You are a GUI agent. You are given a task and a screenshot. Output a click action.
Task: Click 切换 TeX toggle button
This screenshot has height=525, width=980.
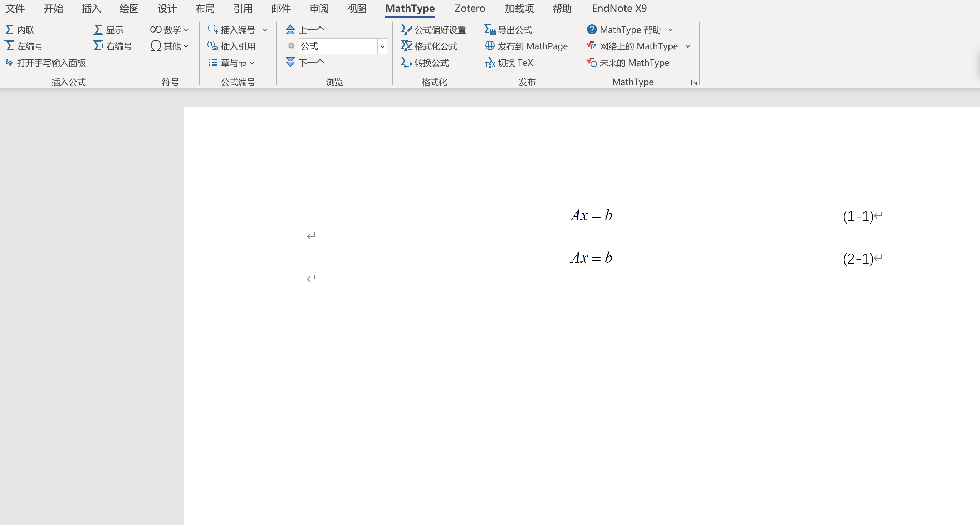coord(509,63)
